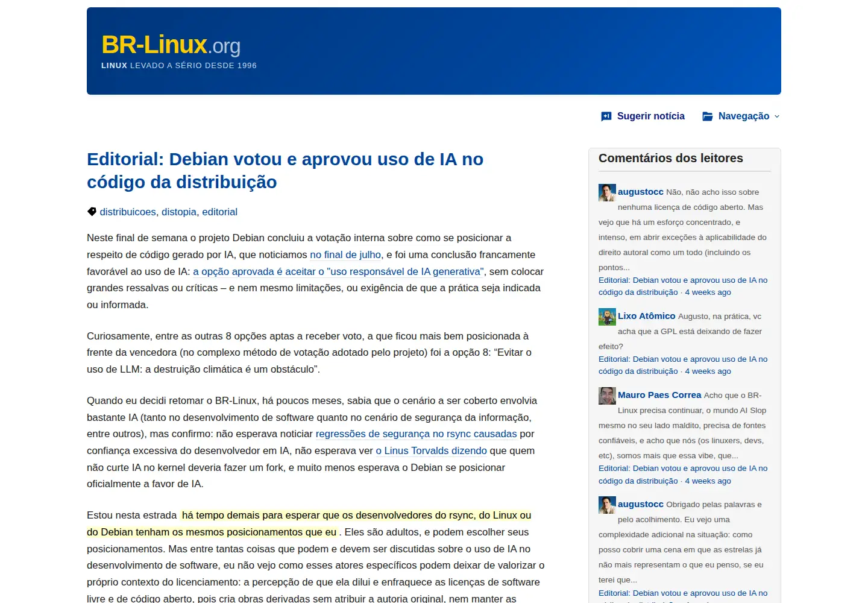Click the tag icon beside distribuicoes

pos(92,212)
